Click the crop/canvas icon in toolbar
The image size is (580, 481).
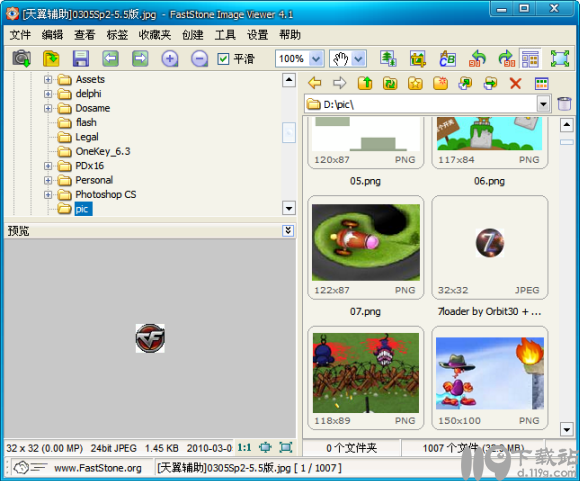tap(418, 58)
